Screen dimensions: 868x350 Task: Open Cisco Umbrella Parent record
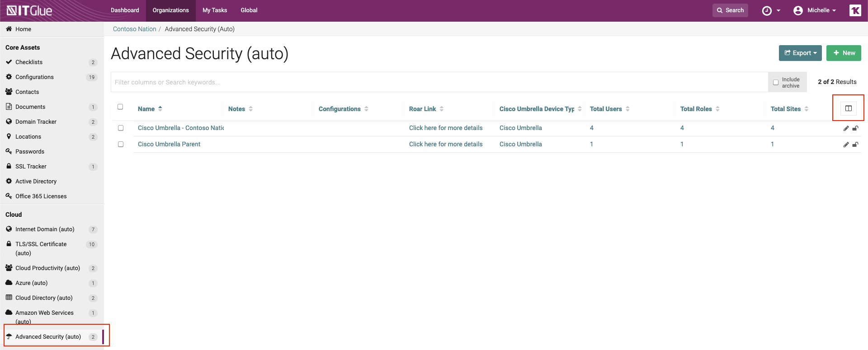169,145
